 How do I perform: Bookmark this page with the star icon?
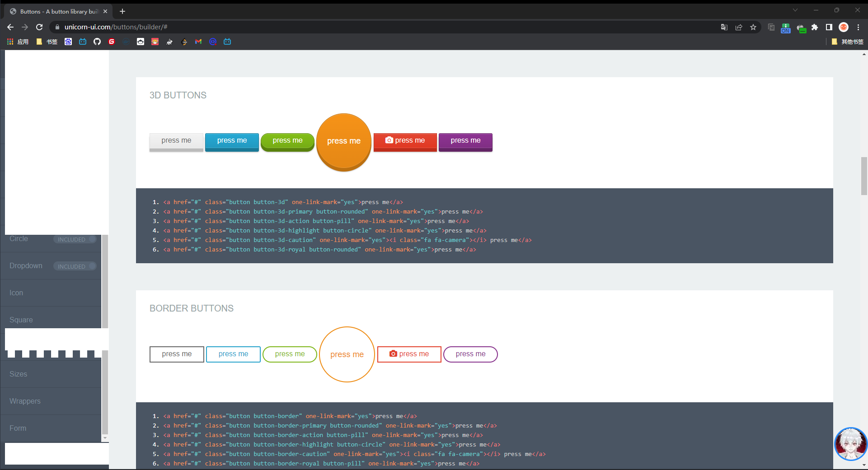click(753, 27)
